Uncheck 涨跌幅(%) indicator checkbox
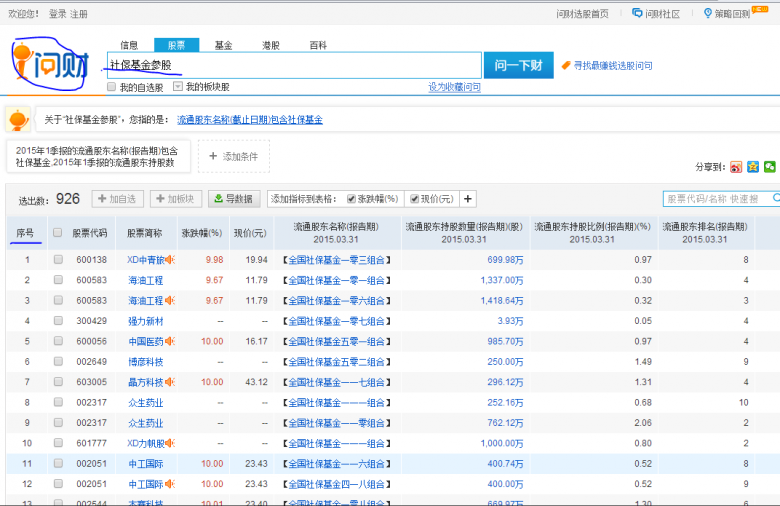Image resolution: width=780 pixels, height=506 pixels. [x=351, y=199]
